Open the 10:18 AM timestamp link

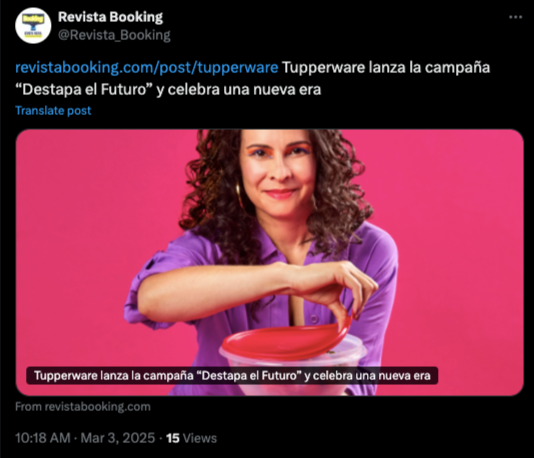pos(43,438)
